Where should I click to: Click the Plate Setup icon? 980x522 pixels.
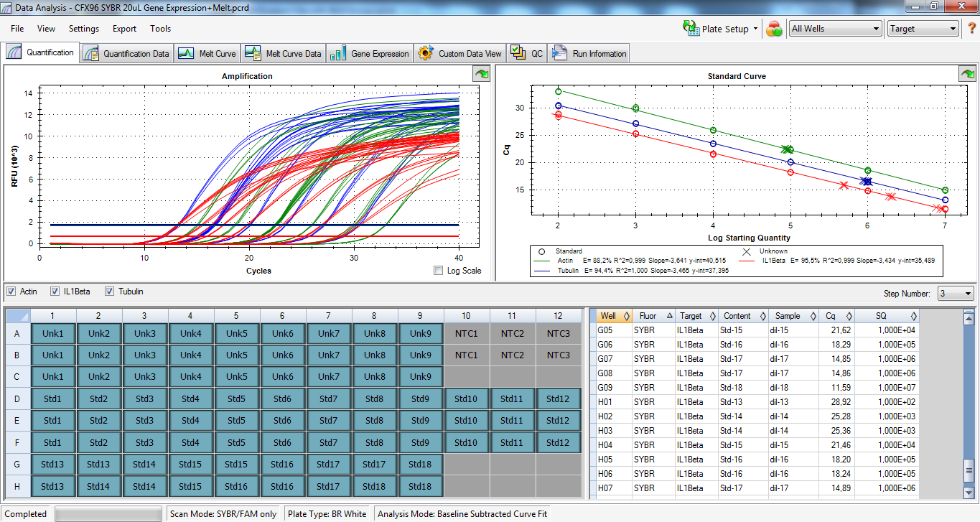691,29
